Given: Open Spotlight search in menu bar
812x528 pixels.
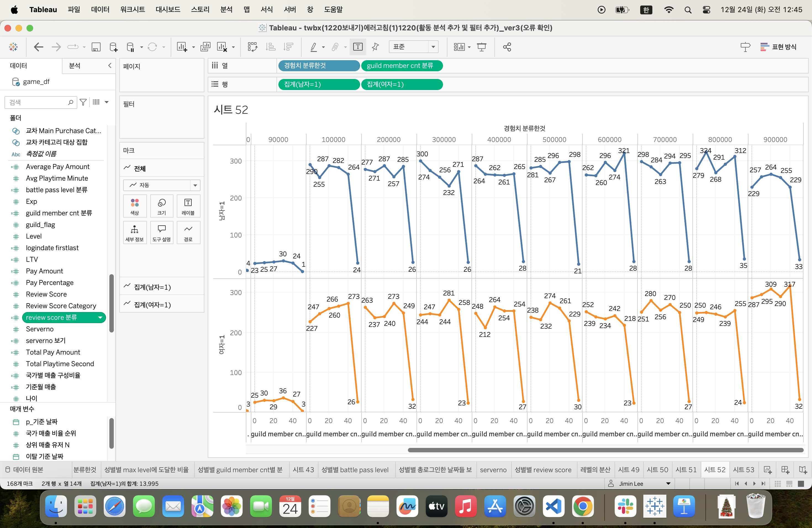Looking at the screenshot, I should pyautogui.click(x=687, y=10).
